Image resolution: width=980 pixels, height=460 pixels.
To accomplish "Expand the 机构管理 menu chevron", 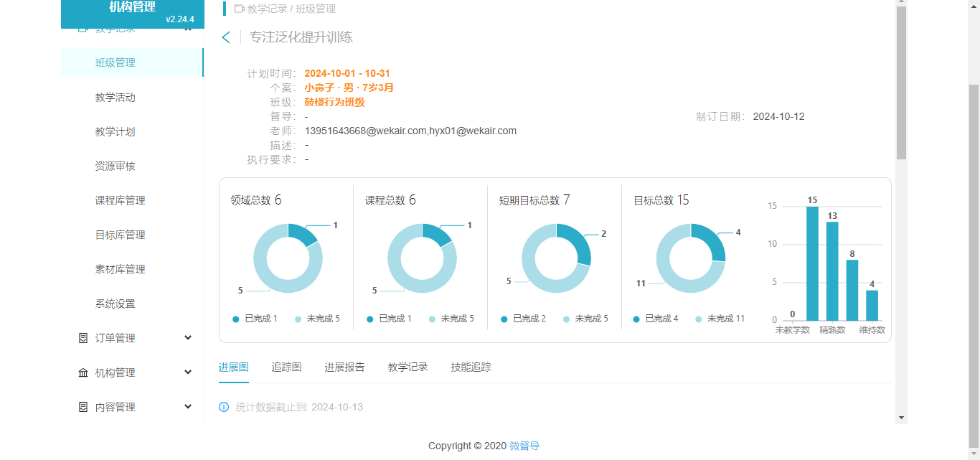I will click(x=188, y=372).
